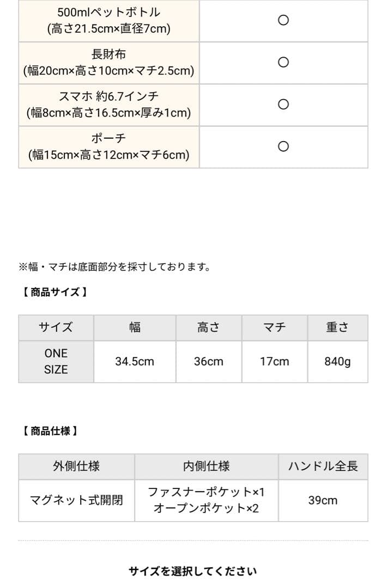Click the 【商品サイズ】 heading
The height and width of the screenshot is (588, 387).
(x=55, y=292)
